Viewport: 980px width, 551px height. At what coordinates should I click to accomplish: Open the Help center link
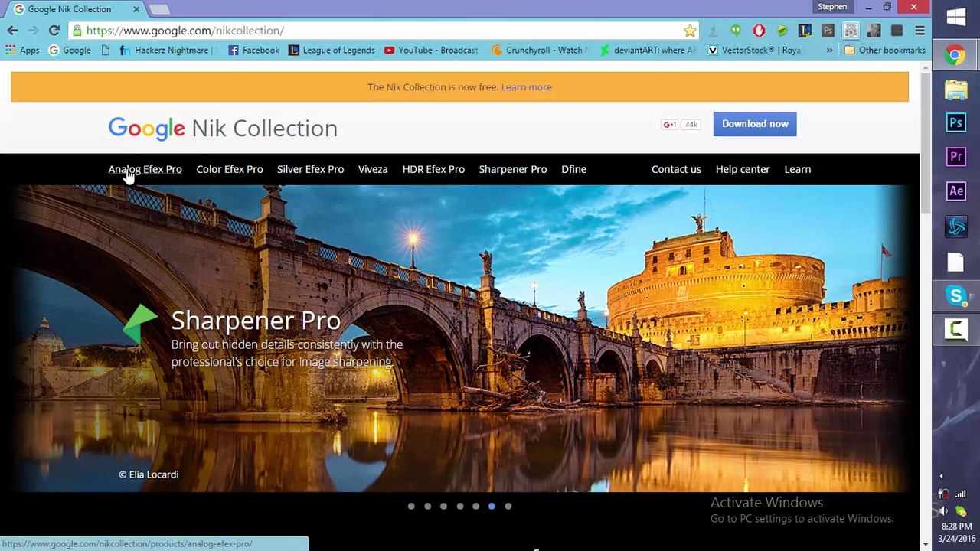coord(743,169)
